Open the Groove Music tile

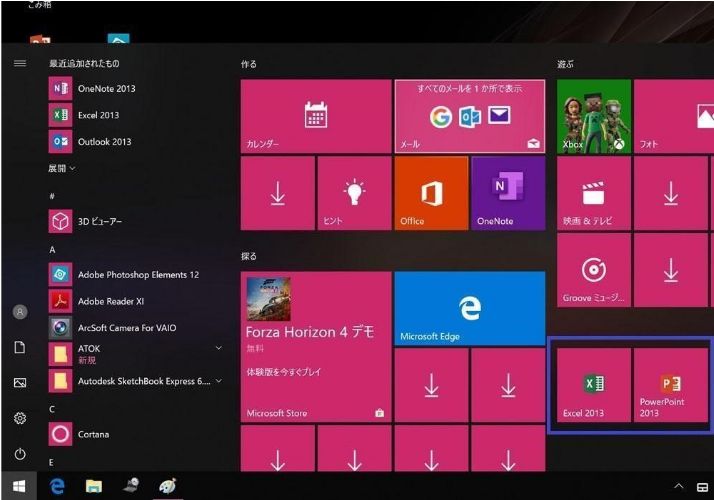click(593, 270)
